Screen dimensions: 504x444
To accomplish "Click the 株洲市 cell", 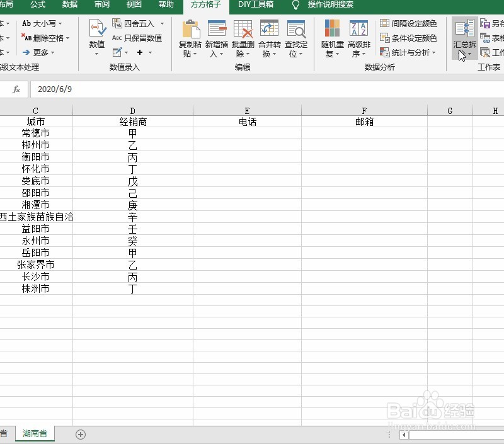I will pyautogui.click(x=36, y=288).
